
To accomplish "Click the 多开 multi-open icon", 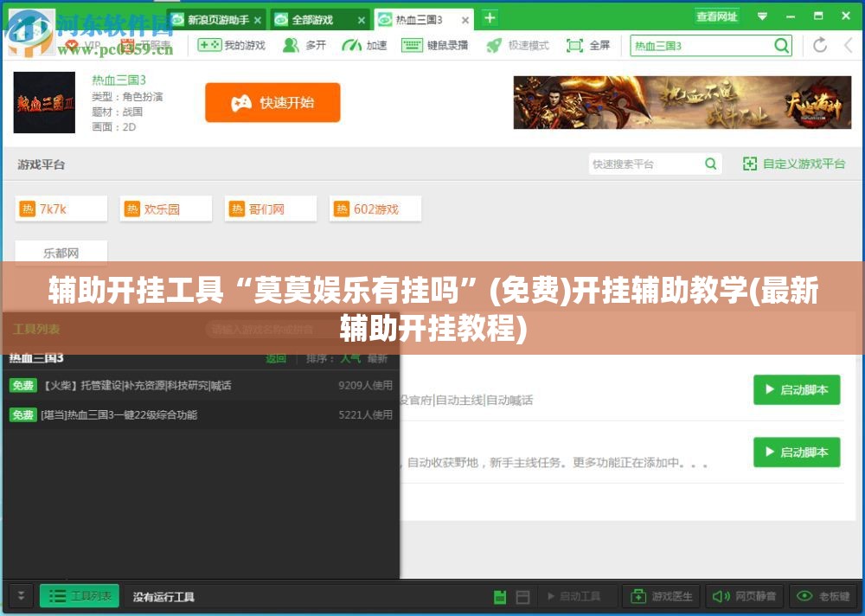I will coord(304,45).
